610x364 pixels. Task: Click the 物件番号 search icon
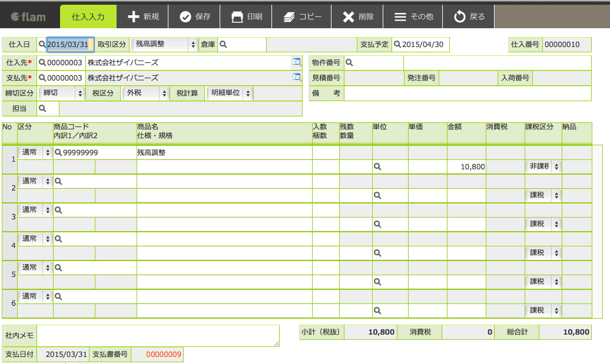click(x=349, y=62)
